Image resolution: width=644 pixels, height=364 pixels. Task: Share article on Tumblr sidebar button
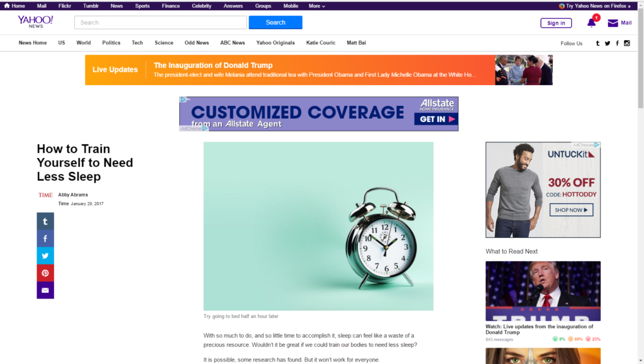coord(45,221)
